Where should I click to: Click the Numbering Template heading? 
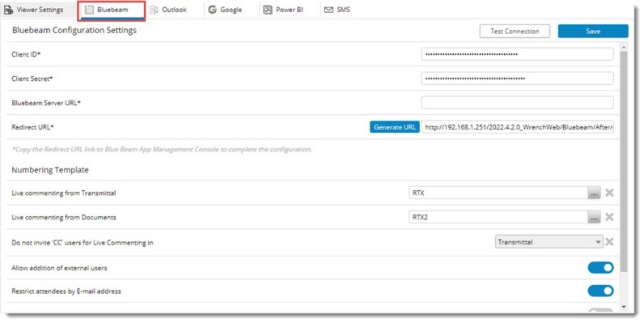tap(50, 170)
